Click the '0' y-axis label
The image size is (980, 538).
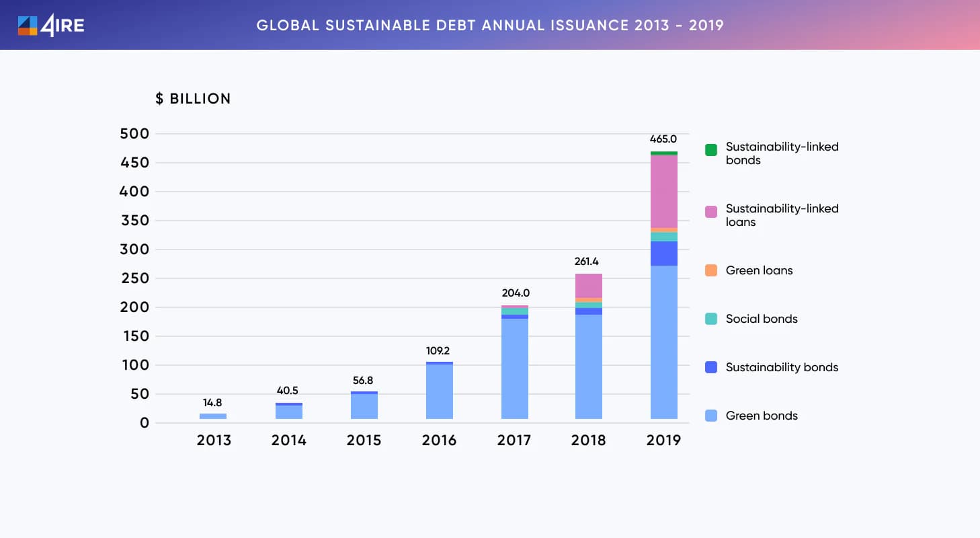pos(144,423)
